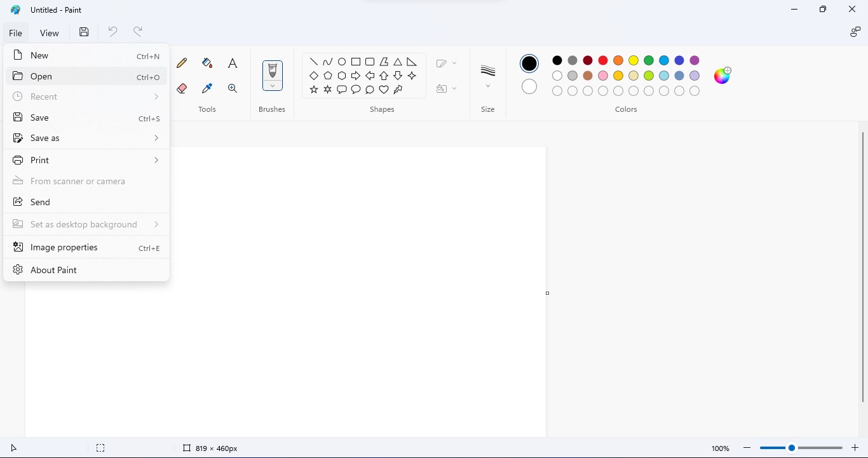The height and width of the screenshot is (458, 868).
Task: Choose the Pentagon shape
Action: coord(328,76)
